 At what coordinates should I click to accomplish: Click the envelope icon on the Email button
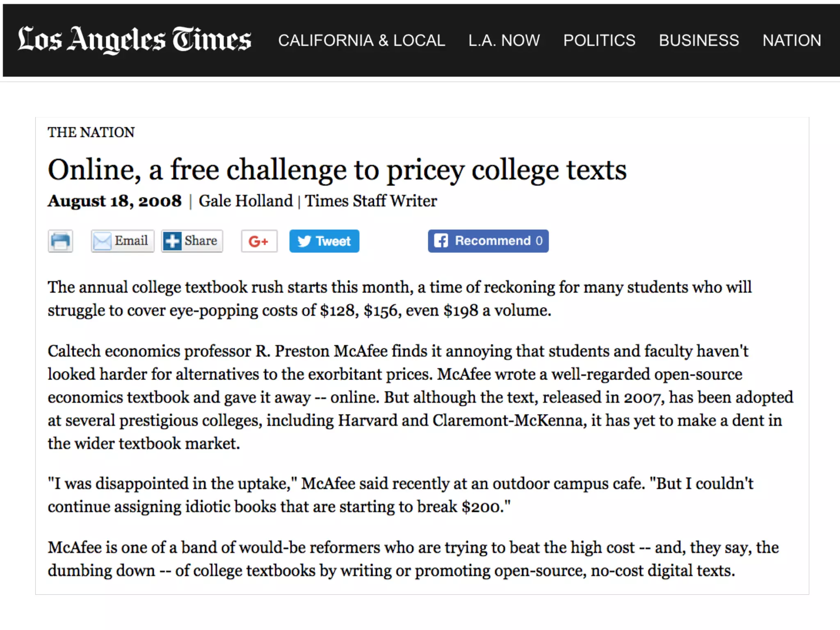102,241
